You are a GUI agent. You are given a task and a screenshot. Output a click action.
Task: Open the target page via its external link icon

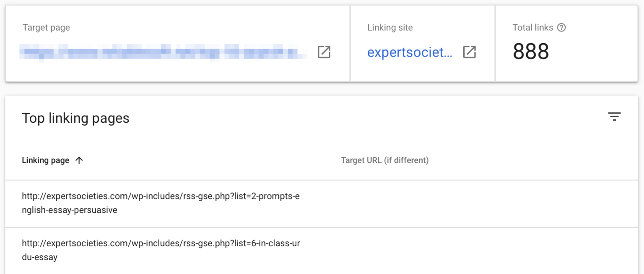click(x=323, y=52)
